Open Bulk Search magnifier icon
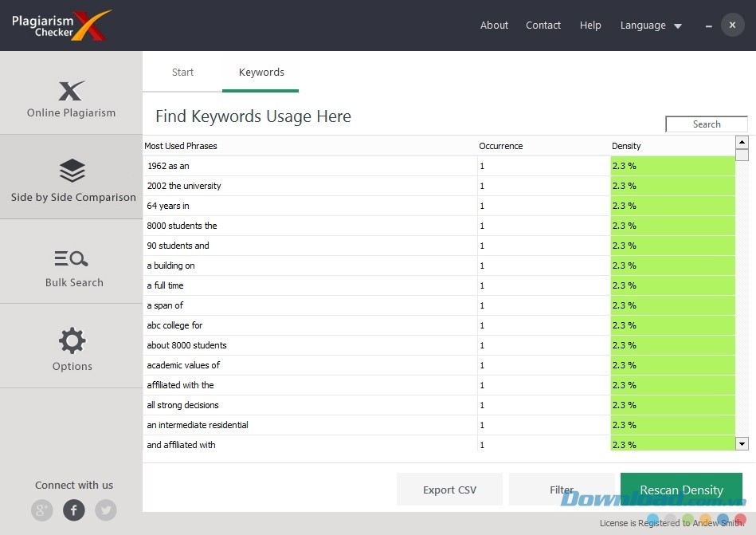Viewport: 756px width, 535px height. point(72,258)
